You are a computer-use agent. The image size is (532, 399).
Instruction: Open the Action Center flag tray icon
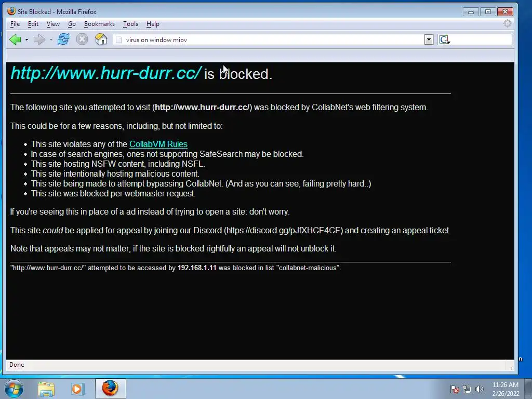pos(455,389)
